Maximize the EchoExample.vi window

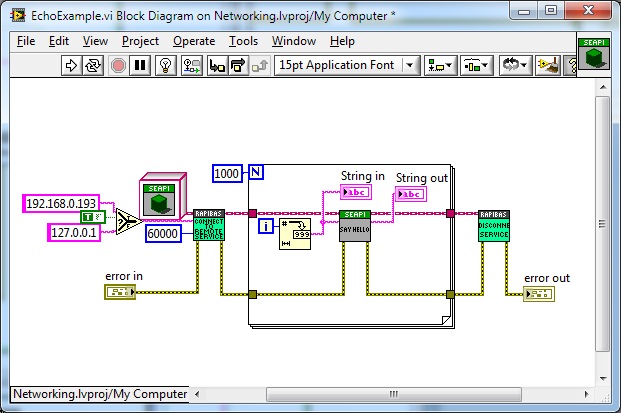(x=551, y=11)
